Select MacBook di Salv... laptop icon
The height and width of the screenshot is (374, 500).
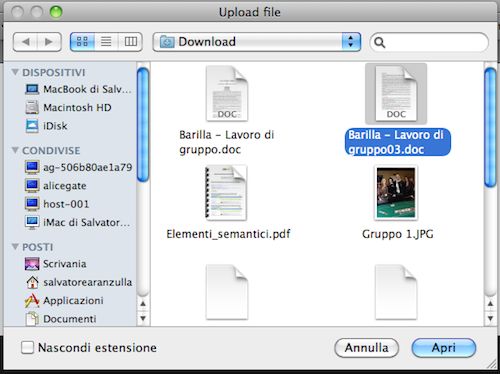[32, 89]
